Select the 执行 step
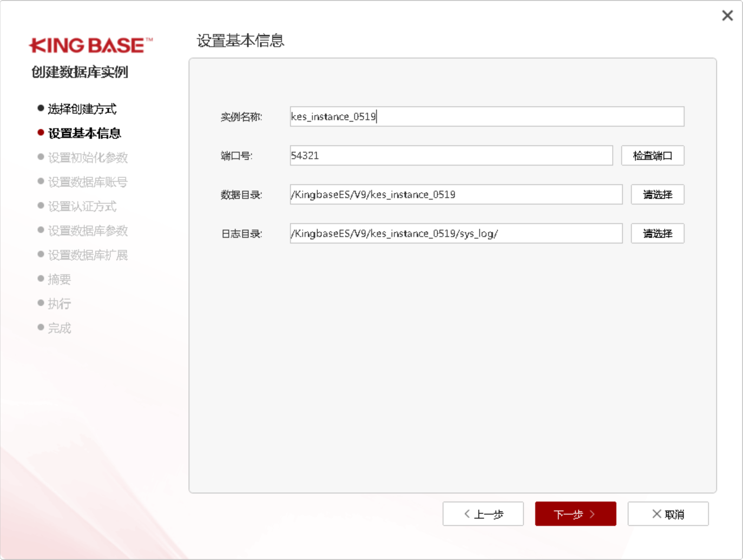 point(54,304)
